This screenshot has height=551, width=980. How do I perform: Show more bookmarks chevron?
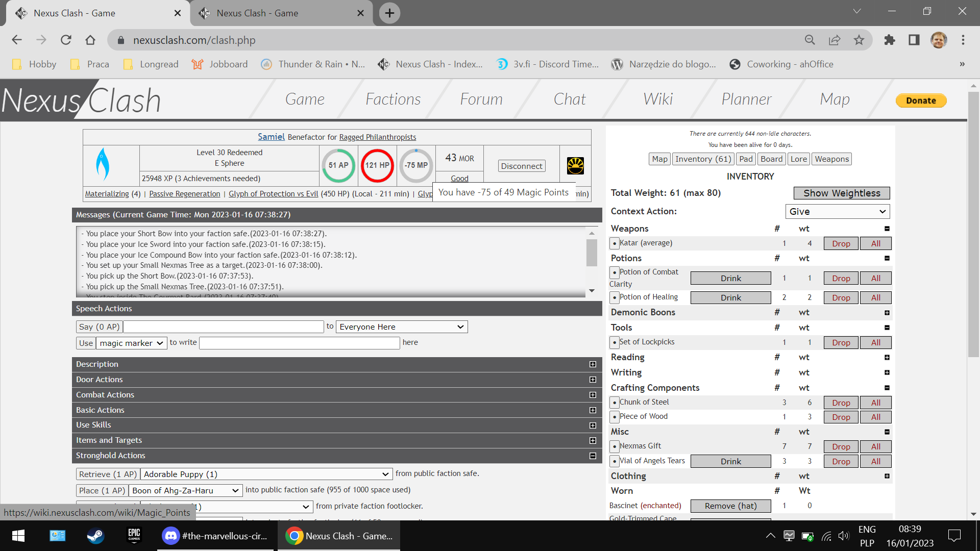962,64
